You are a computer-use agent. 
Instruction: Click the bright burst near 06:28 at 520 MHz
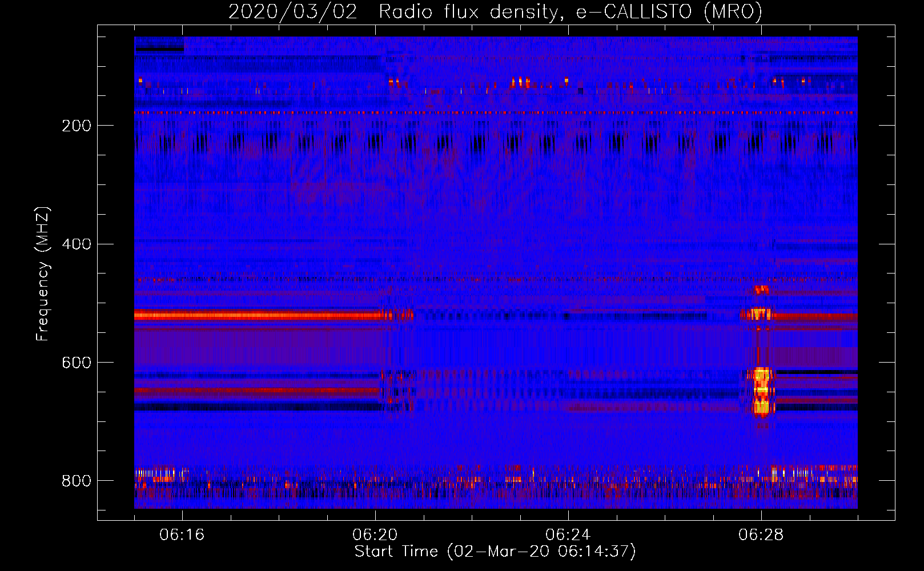(x=760, y=313)
